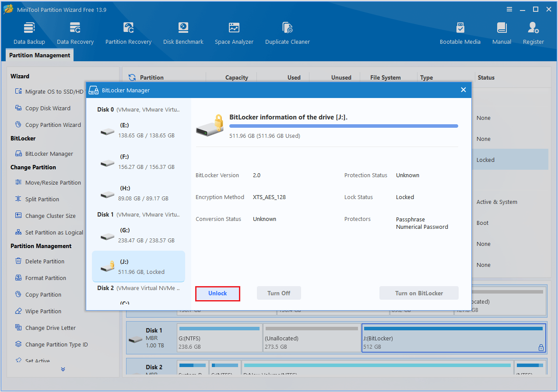Click the Disk 0 header in BitLocker list
Viewport: 558px width, 392px height.
pyautogui.click(x=138, y=109)
